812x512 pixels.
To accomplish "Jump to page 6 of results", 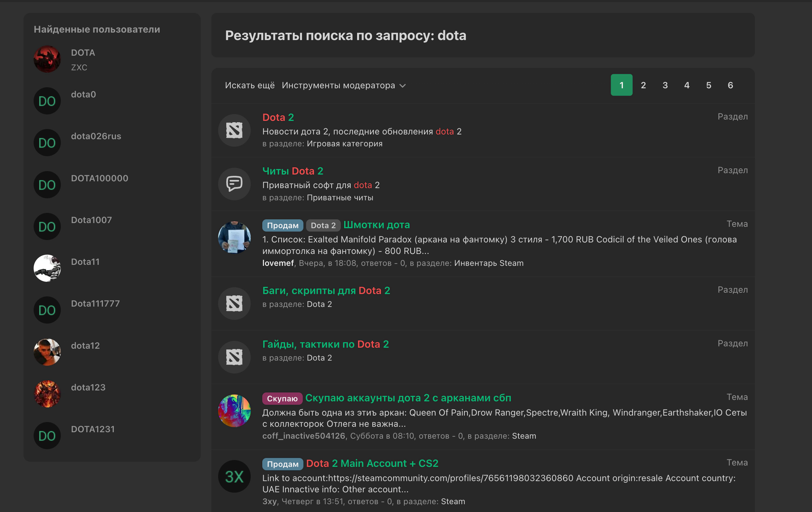I will tap(730, 85).
